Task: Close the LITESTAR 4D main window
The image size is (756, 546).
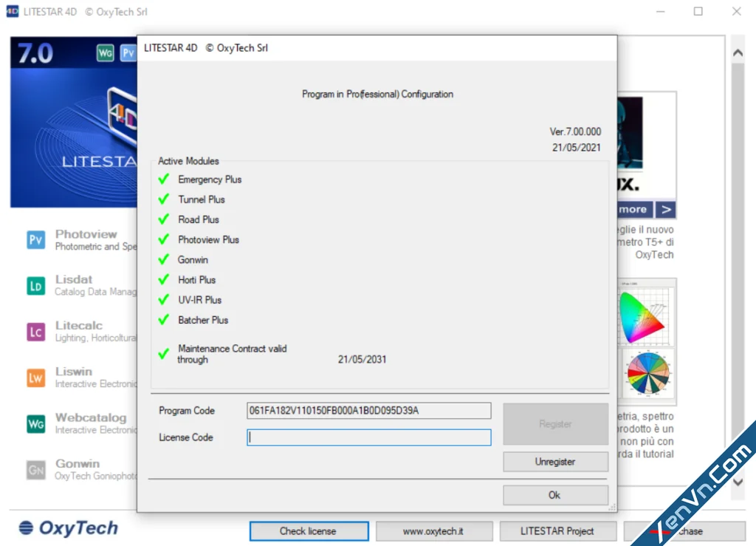Action: [736, 11]
